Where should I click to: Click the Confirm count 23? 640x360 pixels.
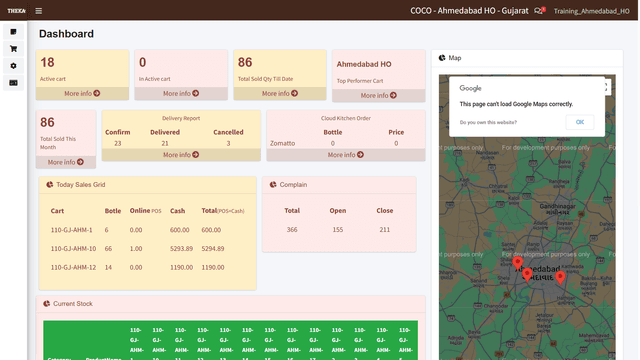pyautogui.click(x=118, y=143)
